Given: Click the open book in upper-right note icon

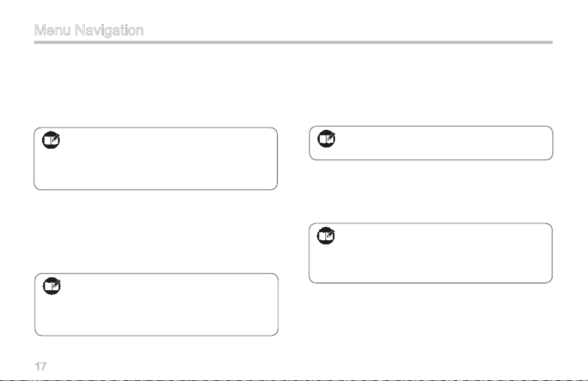Looking at the screenshot, I should pos(325,139).
